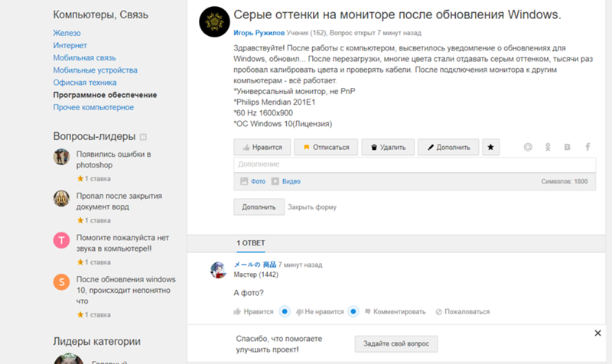Select the Программное обеспечение category
612x364 pixels.
[105, 95]
